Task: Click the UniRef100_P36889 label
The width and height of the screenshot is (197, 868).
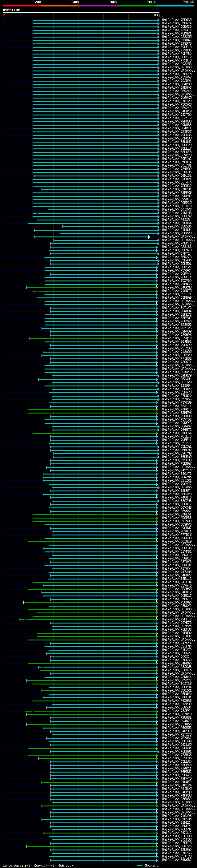Action: 176,799
